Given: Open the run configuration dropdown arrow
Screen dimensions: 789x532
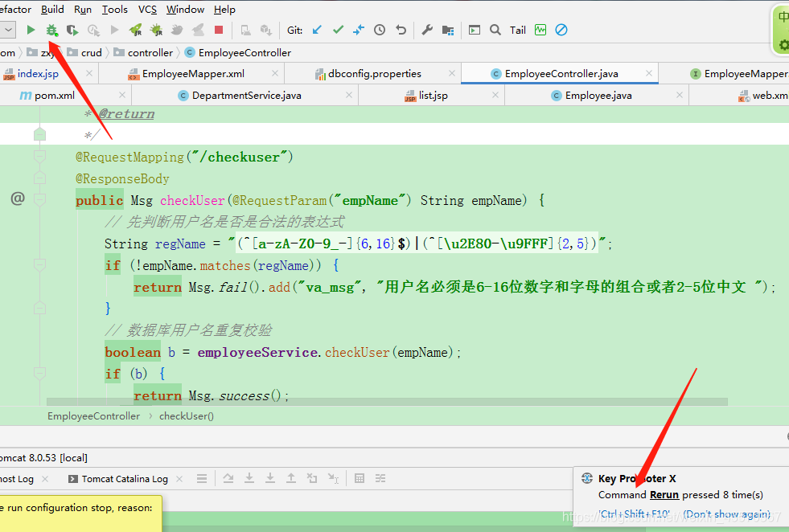Looking at the screenshot, I should point(8,30).
